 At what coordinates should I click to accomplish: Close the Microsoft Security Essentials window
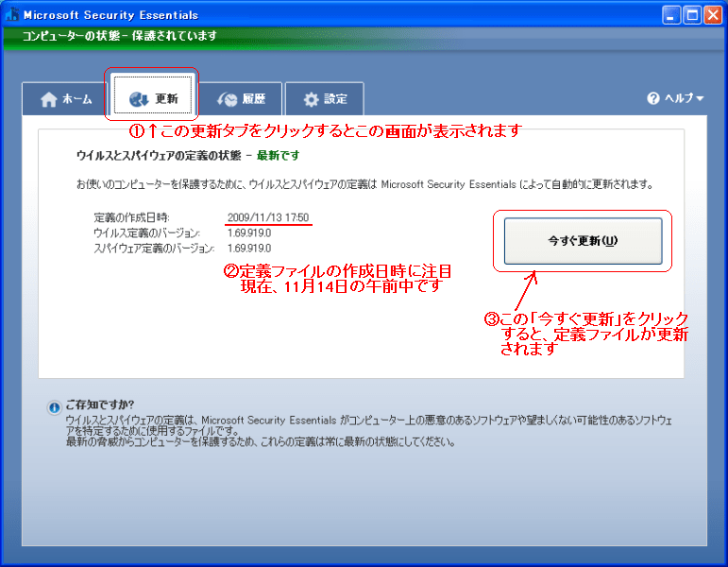point(715,15)
